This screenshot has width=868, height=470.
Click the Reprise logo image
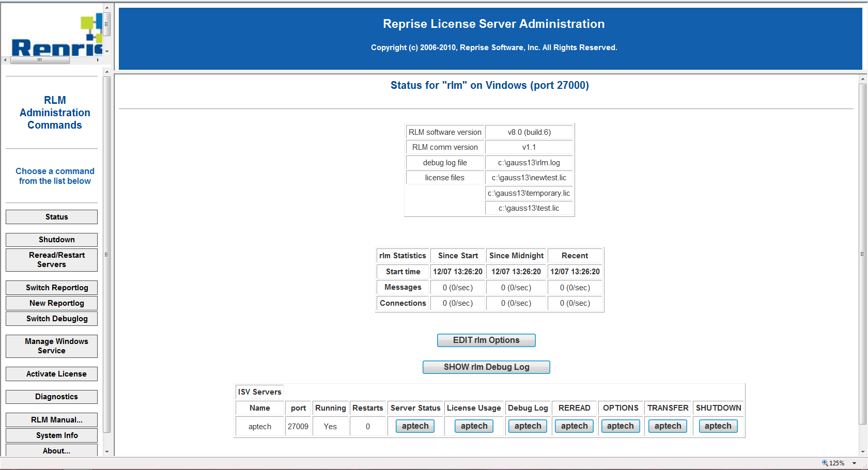[x=52, y=31]
